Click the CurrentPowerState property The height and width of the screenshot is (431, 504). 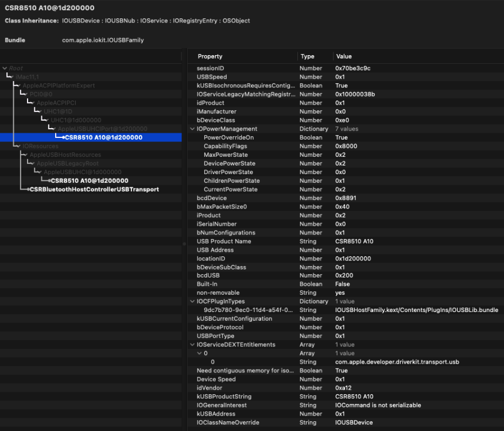[230, 189]
